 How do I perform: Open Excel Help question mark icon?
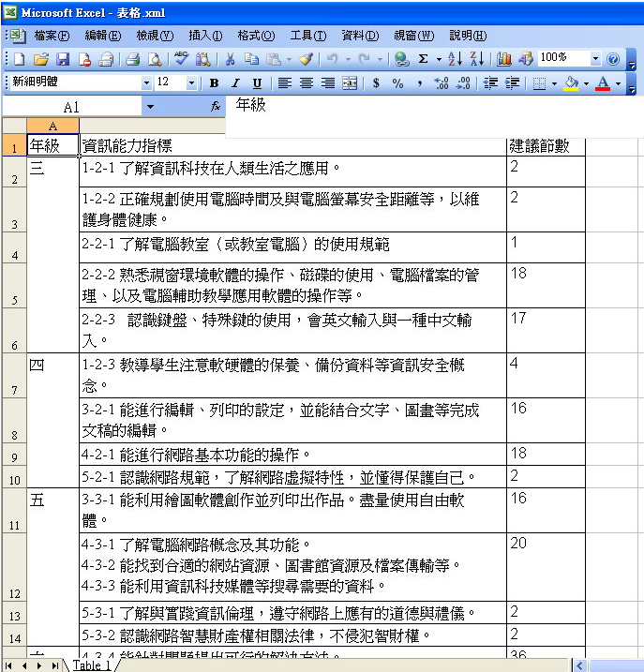613,59
